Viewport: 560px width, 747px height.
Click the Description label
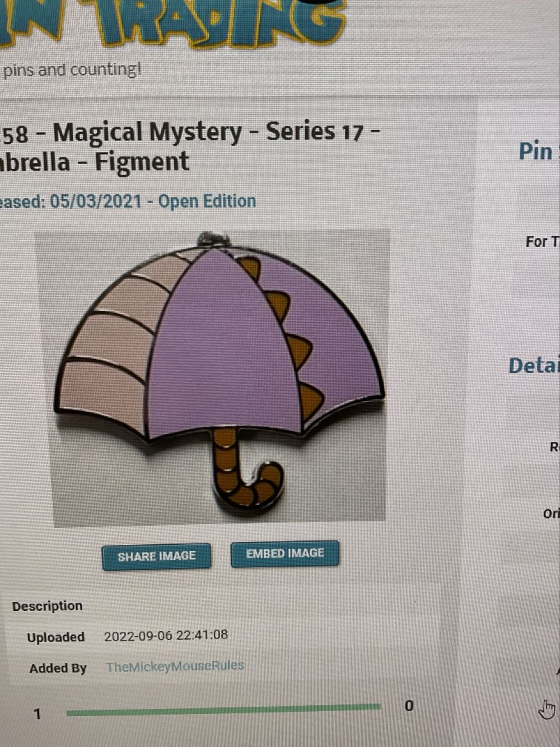[x=47, y=606]
